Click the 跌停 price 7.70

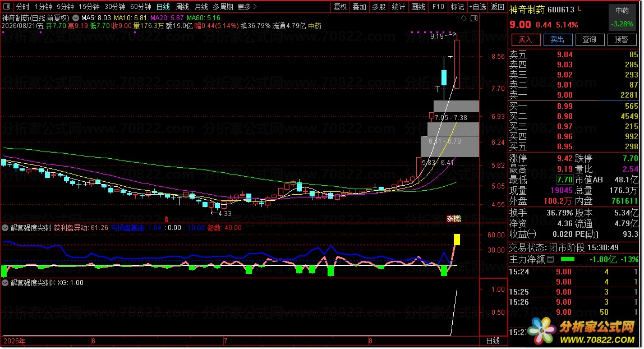point(631,158)
